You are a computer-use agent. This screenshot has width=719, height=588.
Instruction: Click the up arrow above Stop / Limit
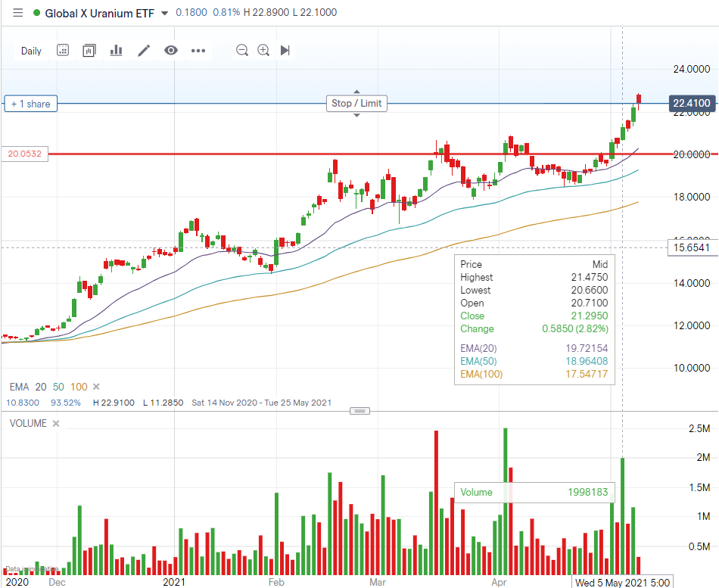[x=356, y=92]
